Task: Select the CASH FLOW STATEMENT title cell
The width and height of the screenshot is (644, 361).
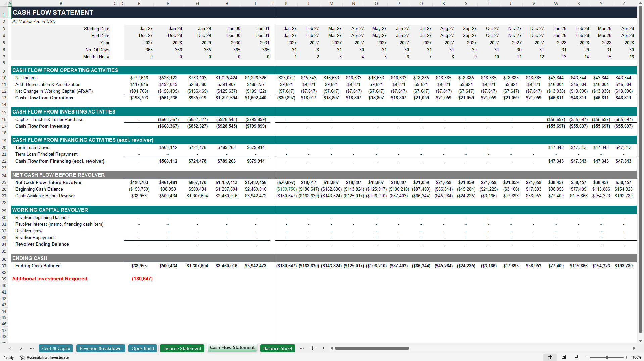Action: [x=53, y=12]
